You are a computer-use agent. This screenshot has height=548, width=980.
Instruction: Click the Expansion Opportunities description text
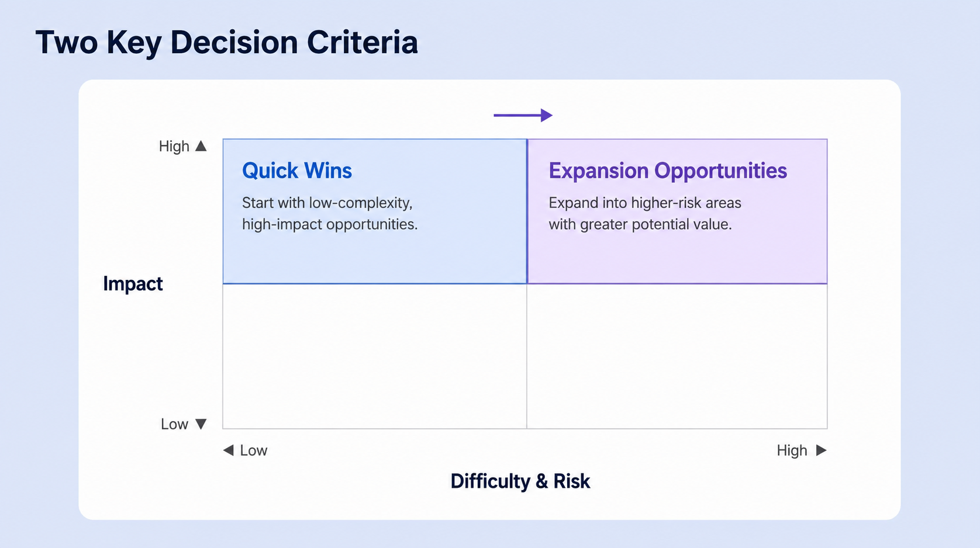pos(645,213)
